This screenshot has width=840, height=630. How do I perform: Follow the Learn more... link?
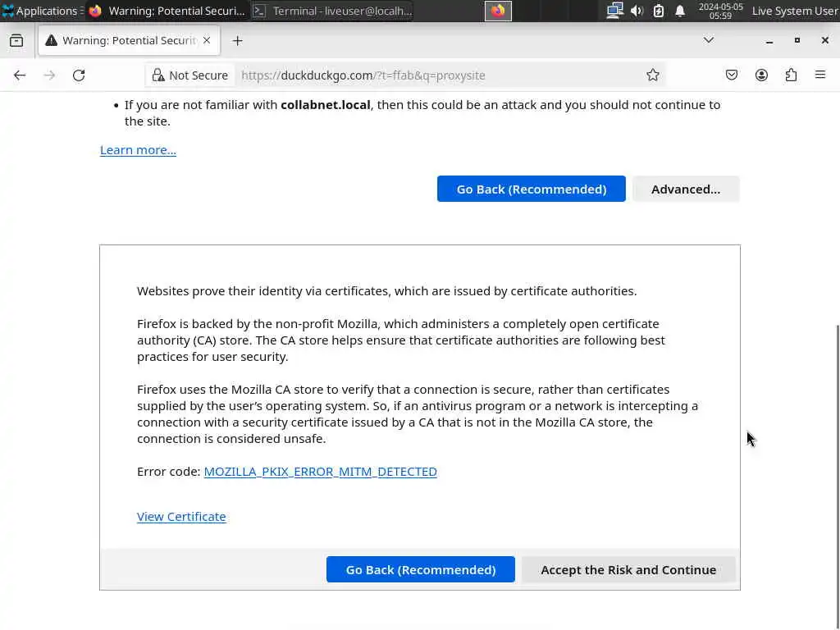click(x=138, y=150)
